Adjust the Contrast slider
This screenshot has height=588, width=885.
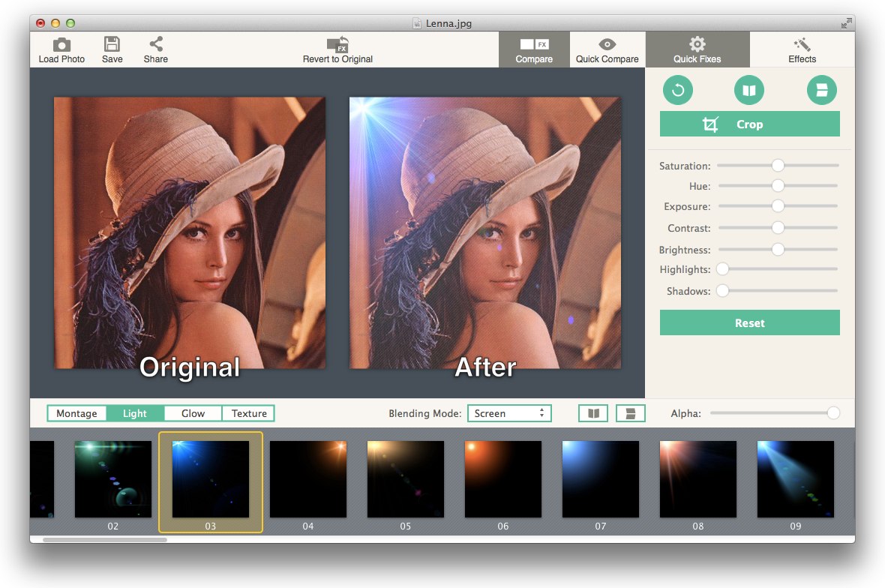[778, 227]
